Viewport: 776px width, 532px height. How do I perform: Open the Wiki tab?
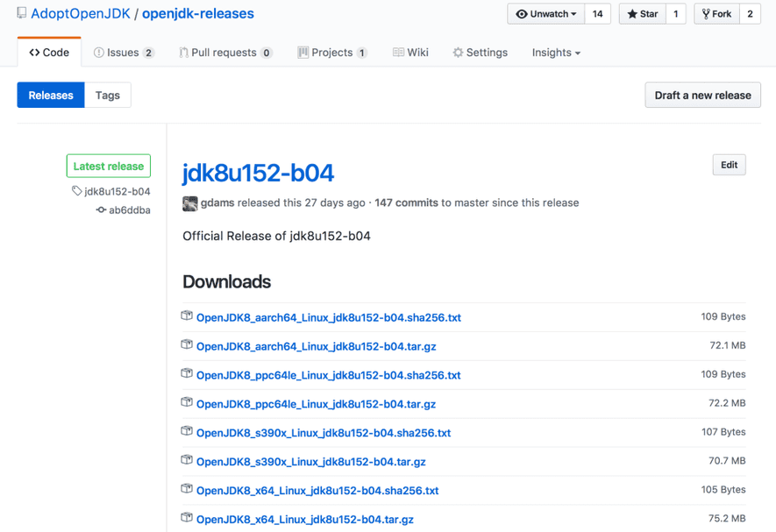[x=410, y=53]
